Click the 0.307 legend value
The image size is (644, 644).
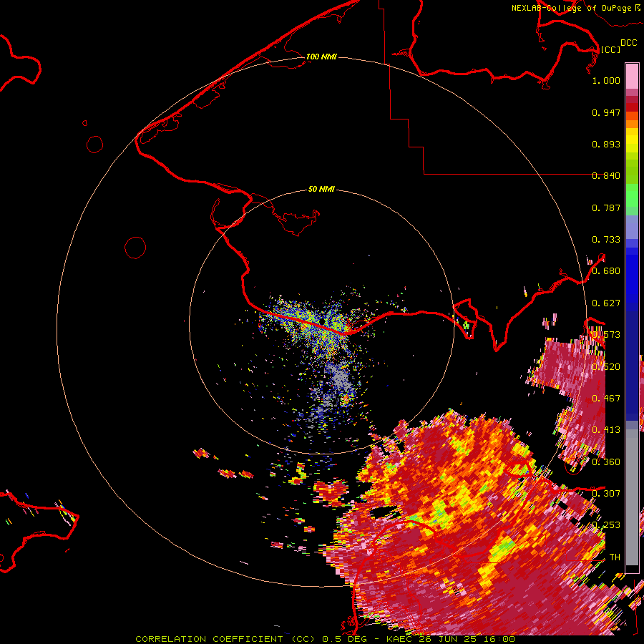(x=606, y=493)
